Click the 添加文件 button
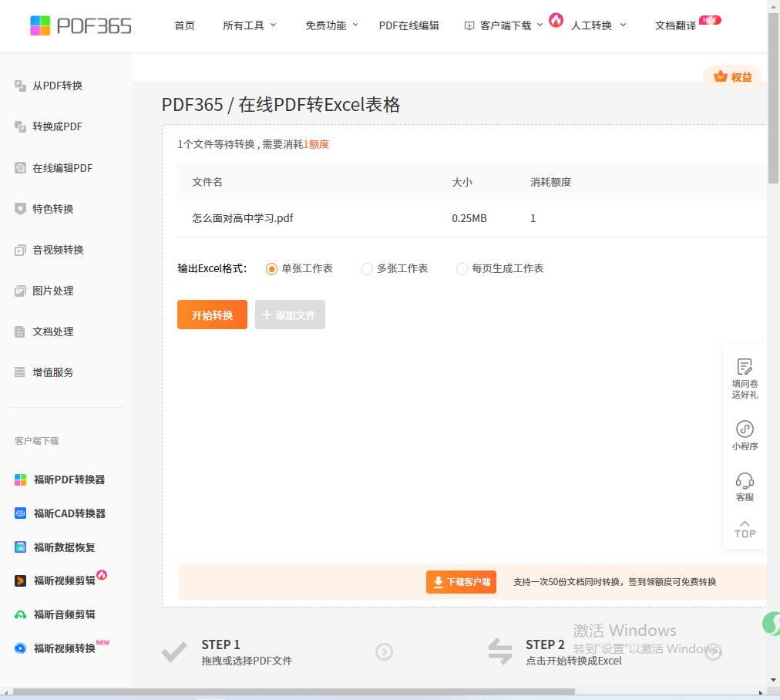Screen dimensions: 780x700 [x=290, y=315]
